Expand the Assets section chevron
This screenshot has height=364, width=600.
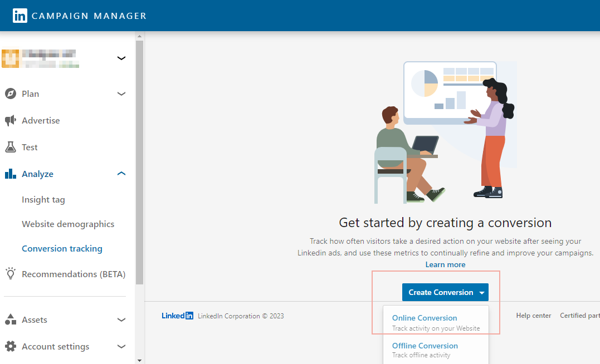(x=121, y=319)
